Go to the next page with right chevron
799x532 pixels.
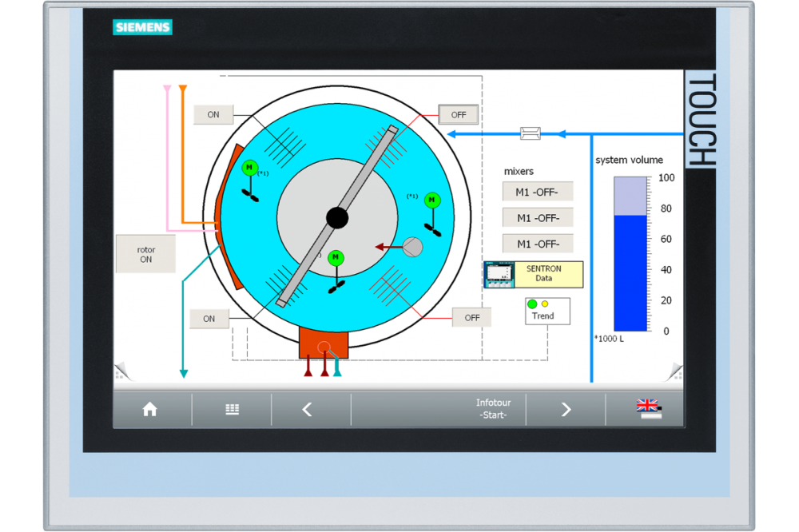(566, 410)
